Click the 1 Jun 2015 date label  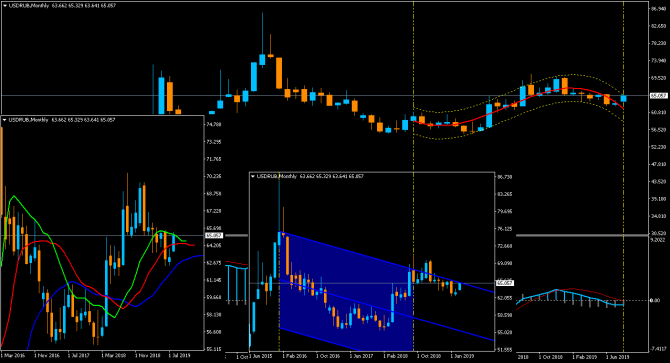click(261, 356)
